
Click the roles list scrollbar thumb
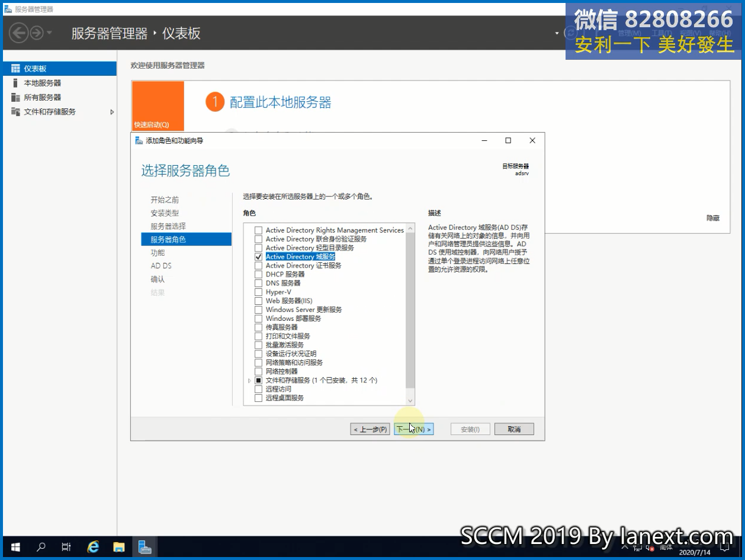tap(410, 310)
